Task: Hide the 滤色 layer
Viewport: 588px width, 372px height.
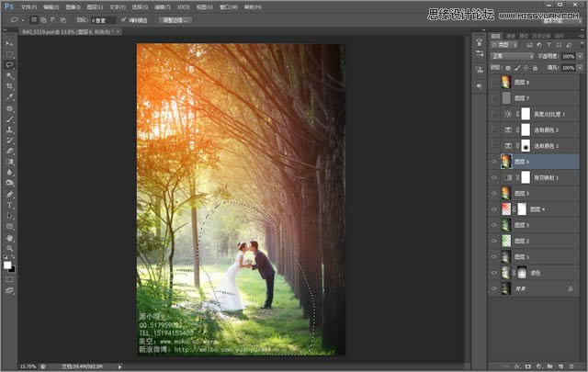Action: tap(494, 273)
